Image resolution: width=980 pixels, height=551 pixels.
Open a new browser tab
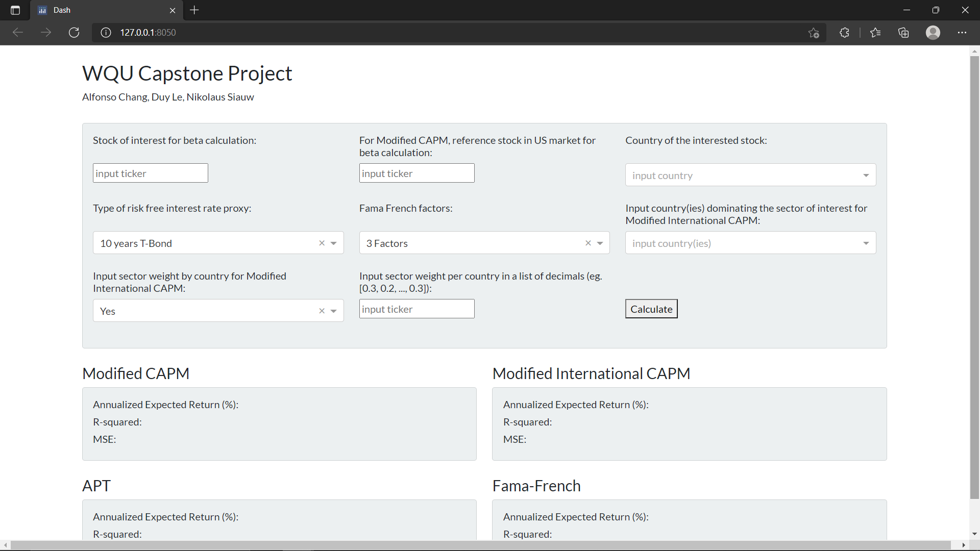pos(194,10)
